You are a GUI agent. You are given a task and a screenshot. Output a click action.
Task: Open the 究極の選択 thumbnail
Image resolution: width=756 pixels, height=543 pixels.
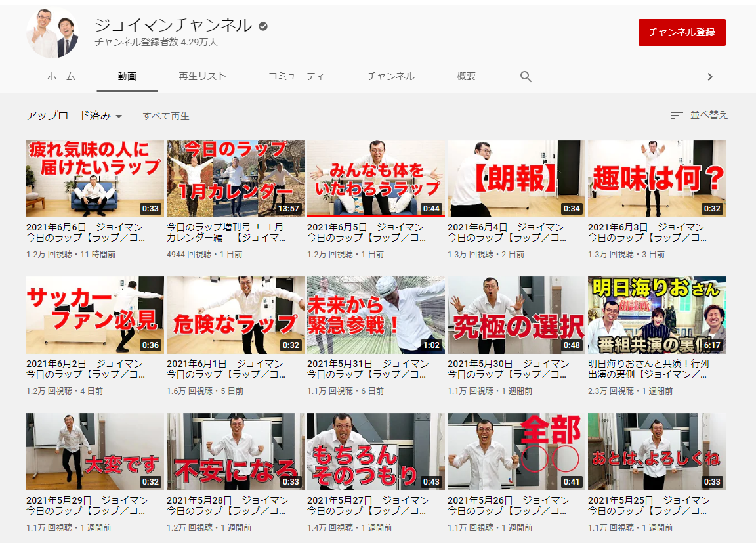(516, 315)
